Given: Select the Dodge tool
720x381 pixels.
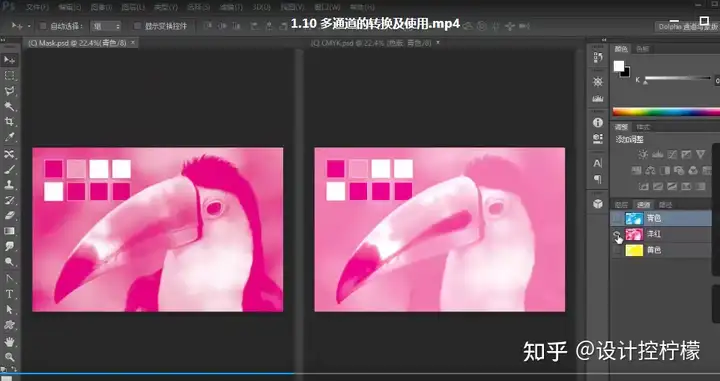Looking at the screenshot, I should point(9,262).
